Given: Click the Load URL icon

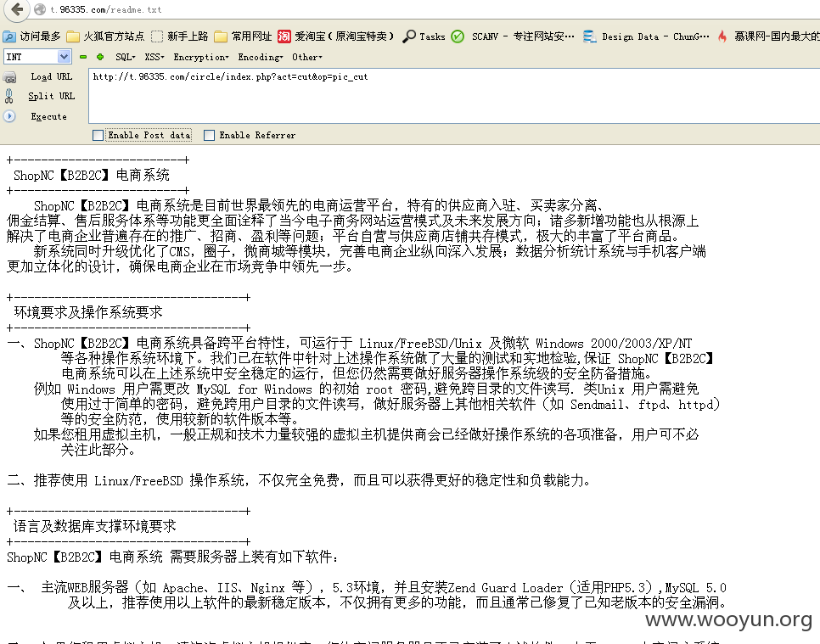Looking at the screenshot, I should [8, 77].
